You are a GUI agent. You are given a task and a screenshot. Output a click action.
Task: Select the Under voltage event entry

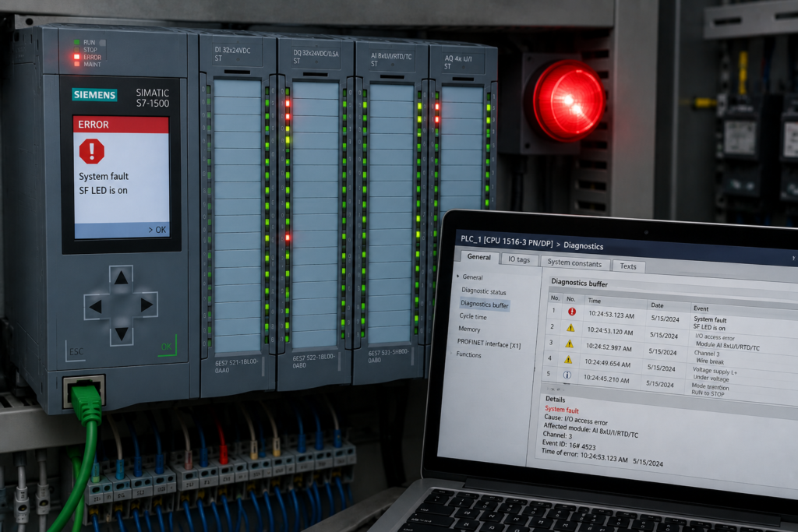[x=711, y=378]
